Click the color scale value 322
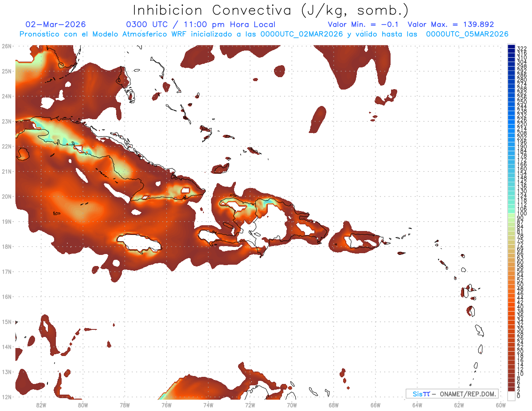Viewport: 532px width, 411px height. (x=521, y=47)
